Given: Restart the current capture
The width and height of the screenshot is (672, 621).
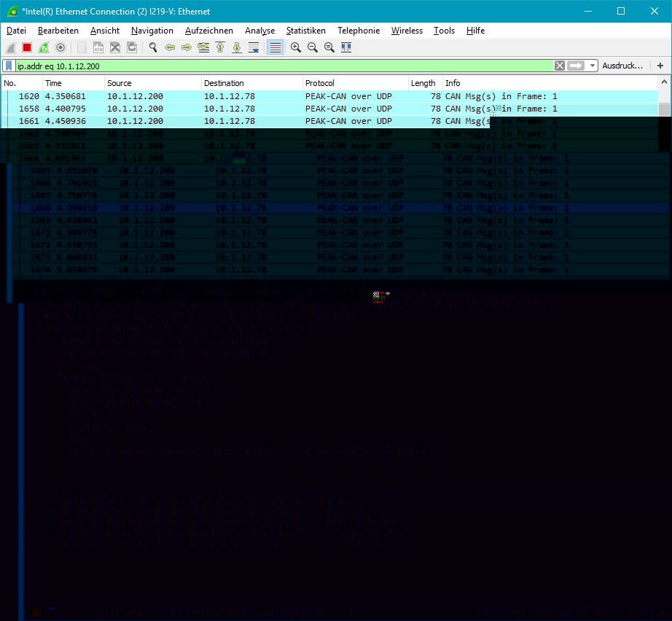Looking at the screenshot, I should pyautogui.click(x=44, y=47).
